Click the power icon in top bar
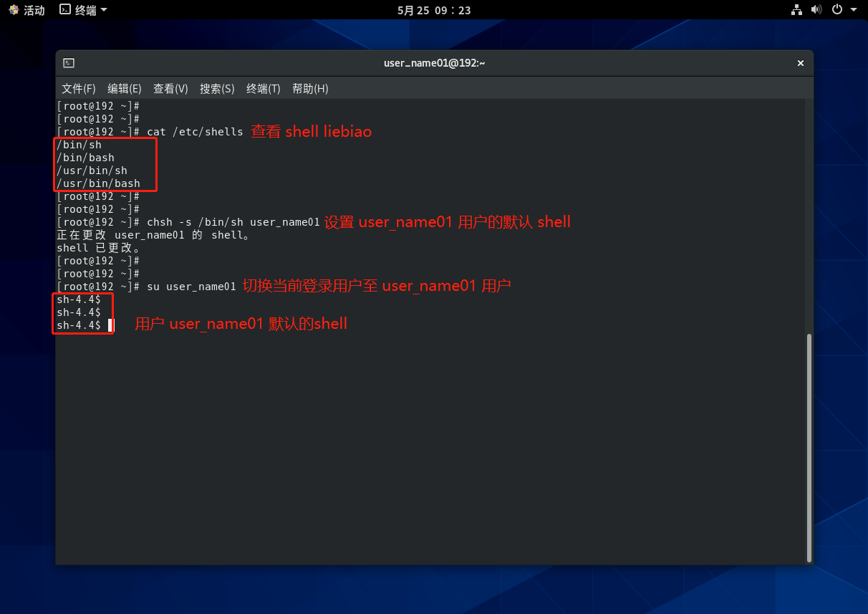 836,10
